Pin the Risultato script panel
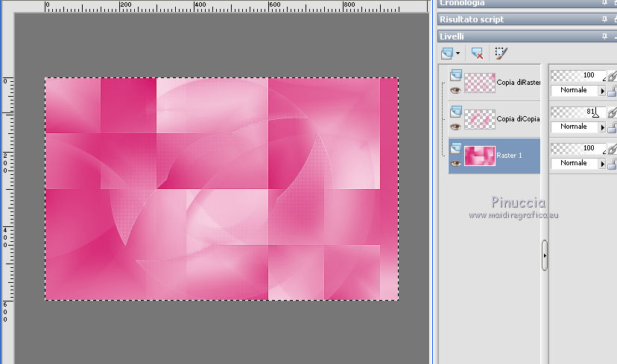 tap(604, 19)
